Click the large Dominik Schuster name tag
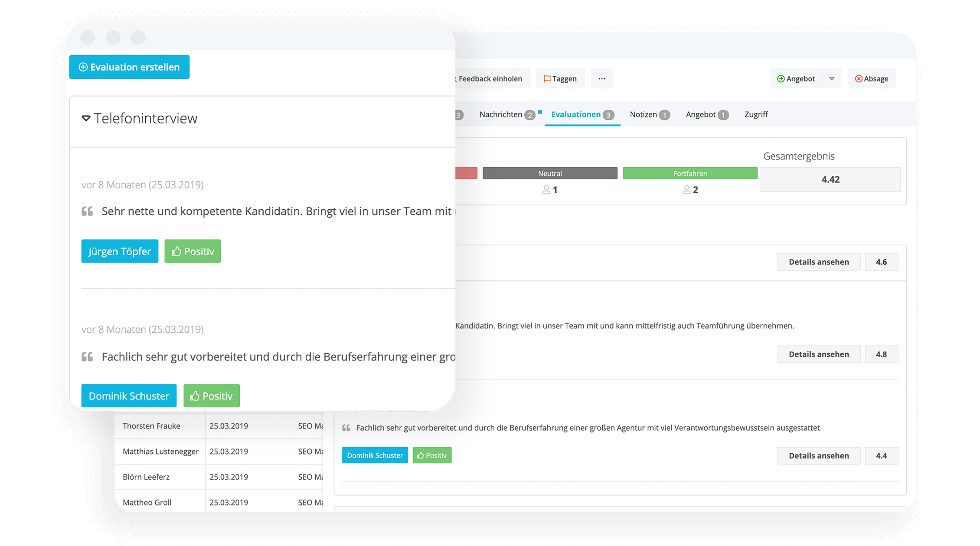Screen dimensions: 980x546 [x=129, y=396]
